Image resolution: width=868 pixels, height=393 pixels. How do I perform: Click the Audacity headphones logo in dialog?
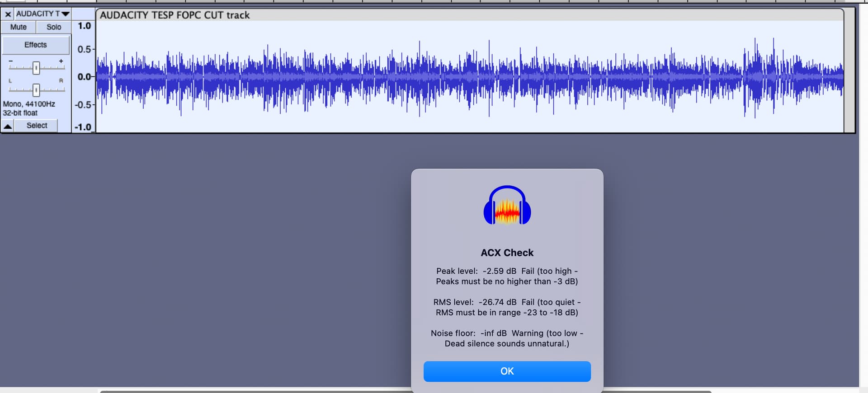pyautogui.click(x=507, y=206)
